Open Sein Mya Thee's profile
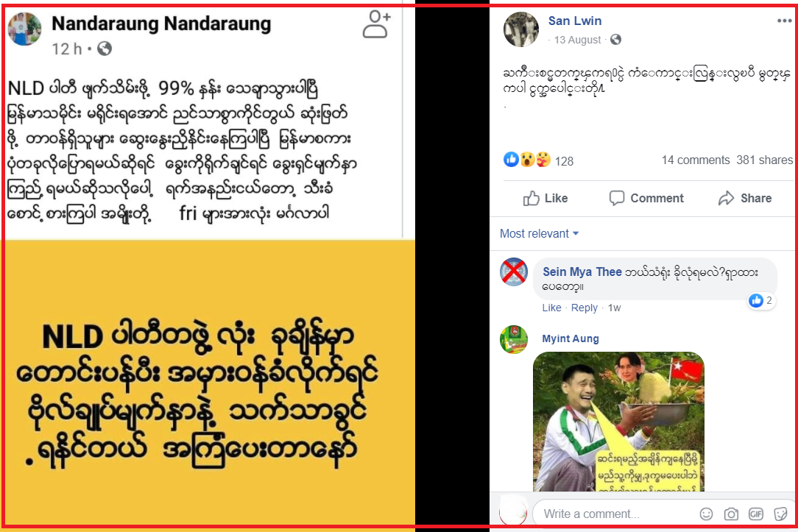 click(582, 272)
